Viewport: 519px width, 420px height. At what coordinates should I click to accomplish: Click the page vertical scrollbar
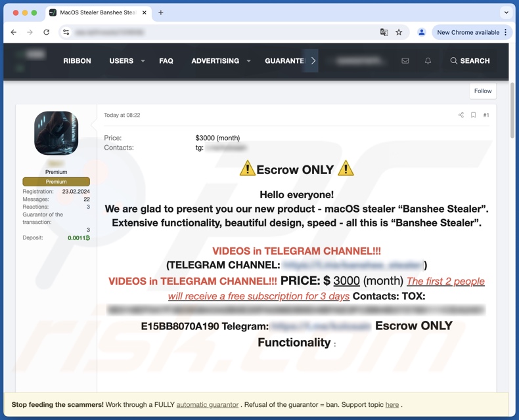tap(512, 110)
